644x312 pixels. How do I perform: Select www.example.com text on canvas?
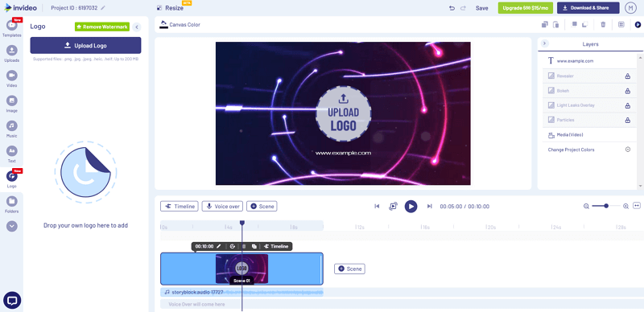click(x=343, y=153)
